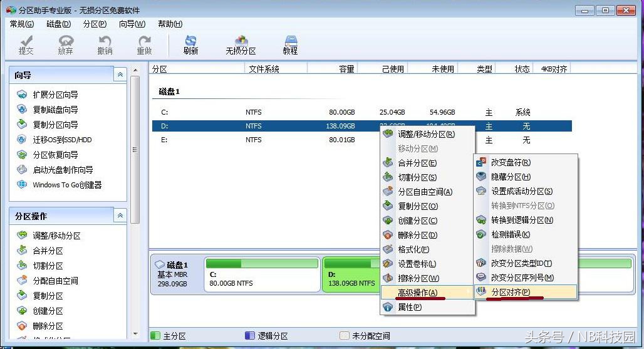Choose 改变分区类型ID(T) in the submenu

click(x=526, y=263)
